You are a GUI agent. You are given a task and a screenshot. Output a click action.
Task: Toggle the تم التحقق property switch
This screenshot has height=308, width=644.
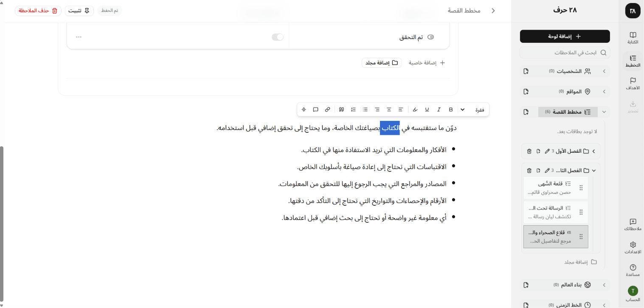[x=278, y=37]
